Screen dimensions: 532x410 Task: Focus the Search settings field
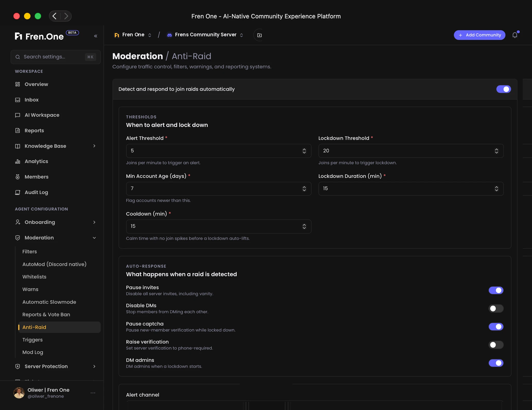click(x=56, y=57)
